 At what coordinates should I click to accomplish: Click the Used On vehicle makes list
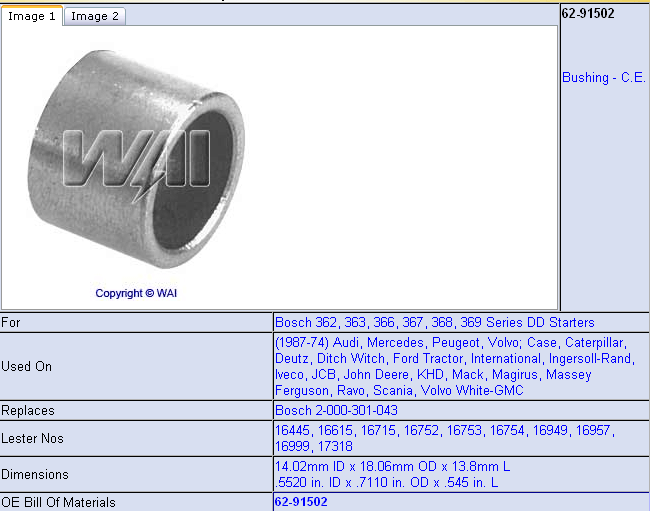click(x=455, y=366)
